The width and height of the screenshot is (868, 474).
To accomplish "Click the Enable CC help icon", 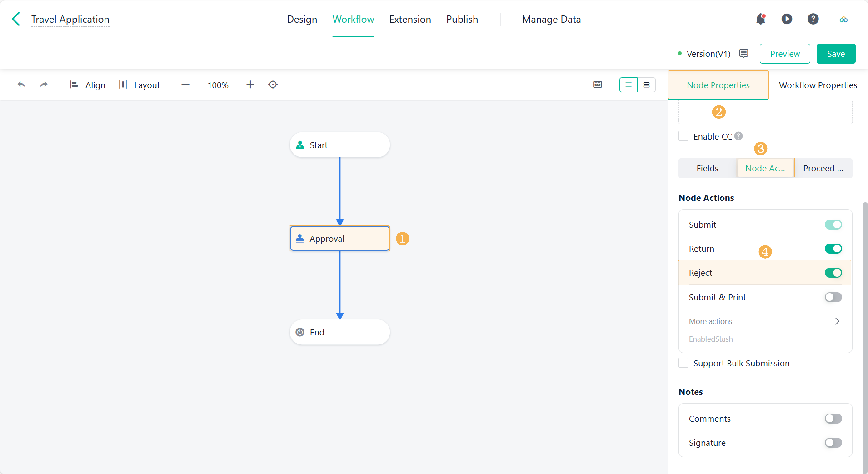I will [x=738, y=136].
